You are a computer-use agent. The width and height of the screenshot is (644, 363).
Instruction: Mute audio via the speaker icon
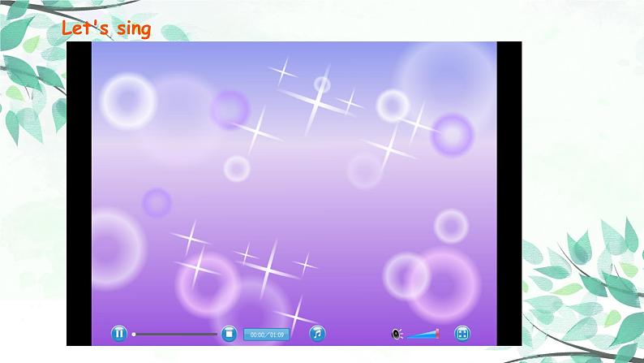click(x=397, y=334)
